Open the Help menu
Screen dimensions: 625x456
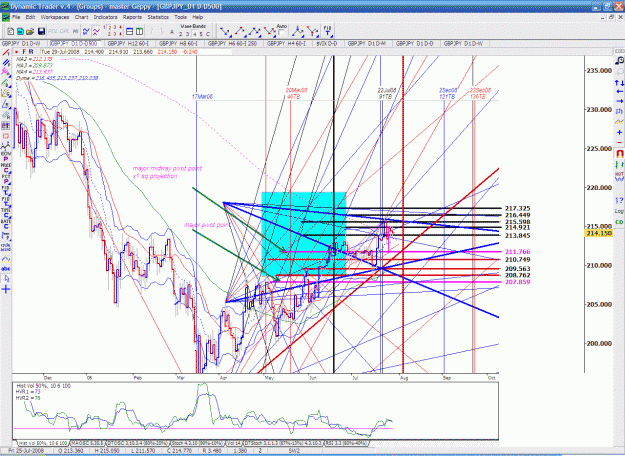[198, 17]
